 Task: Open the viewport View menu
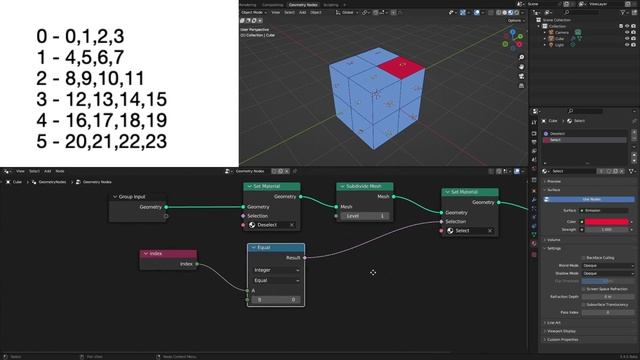[276, 13]
